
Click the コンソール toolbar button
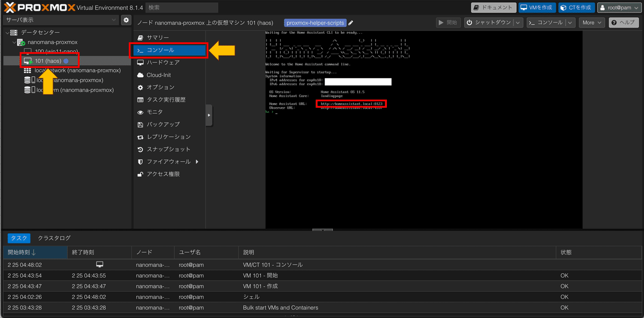[x=545, y=23]
